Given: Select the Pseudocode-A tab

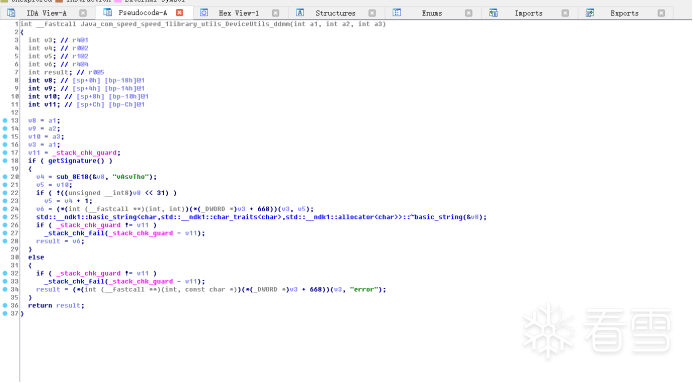Looking at the screenshot, I should point(142,13).
